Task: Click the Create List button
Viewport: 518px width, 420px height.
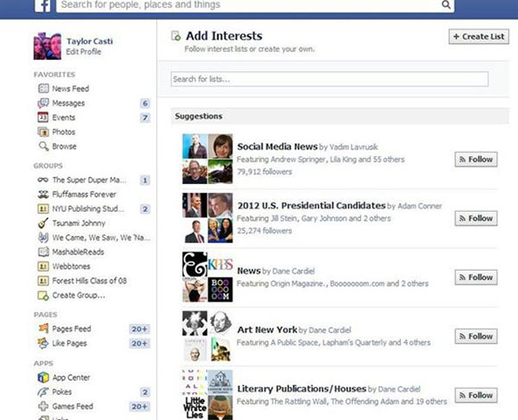Action: (x=479, y=37)
